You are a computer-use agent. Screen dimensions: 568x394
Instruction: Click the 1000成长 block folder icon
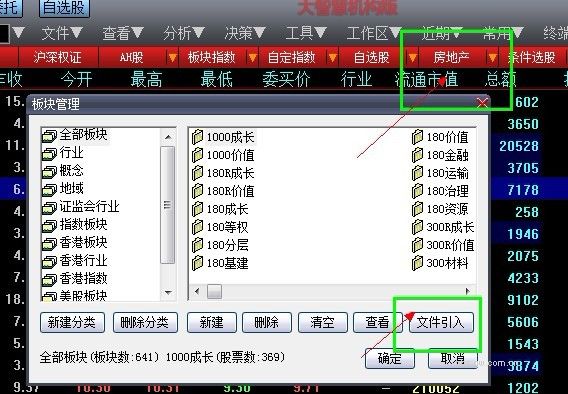coord(197,137)
